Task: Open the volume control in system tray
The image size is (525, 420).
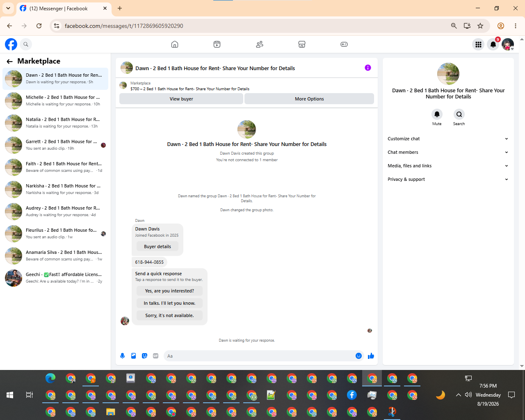Action: 468,395
